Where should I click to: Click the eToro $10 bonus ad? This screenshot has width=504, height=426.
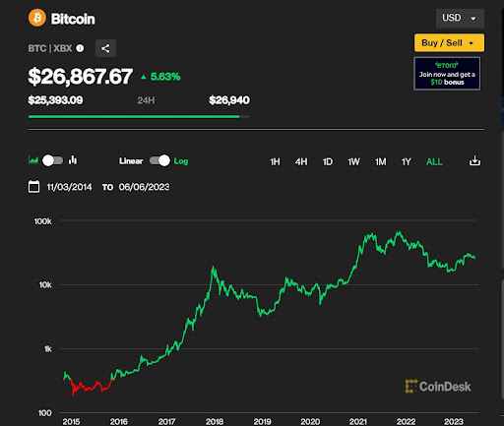(x=447, y=74)
